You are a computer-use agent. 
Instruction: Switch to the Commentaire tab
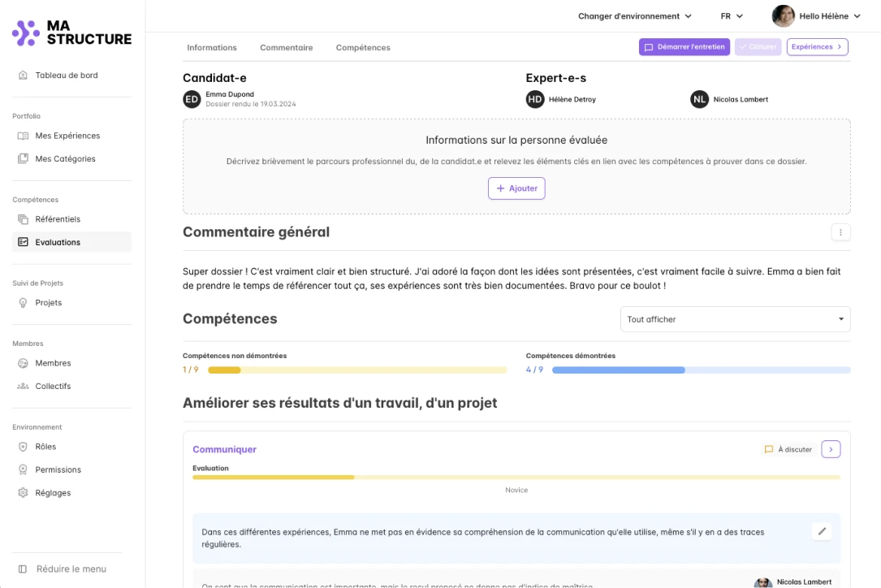286,48
